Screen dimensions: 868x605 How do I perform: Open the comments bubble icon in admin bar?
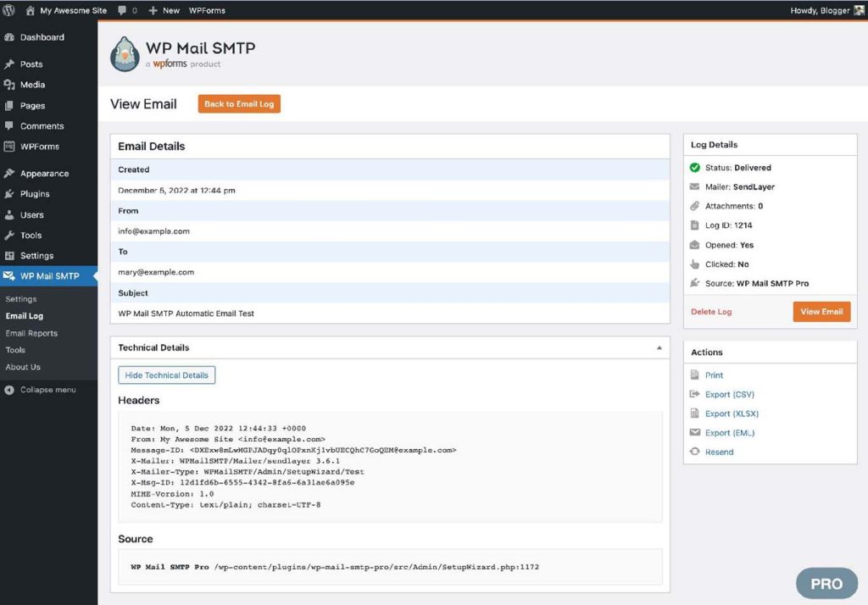tap(122, 10)
